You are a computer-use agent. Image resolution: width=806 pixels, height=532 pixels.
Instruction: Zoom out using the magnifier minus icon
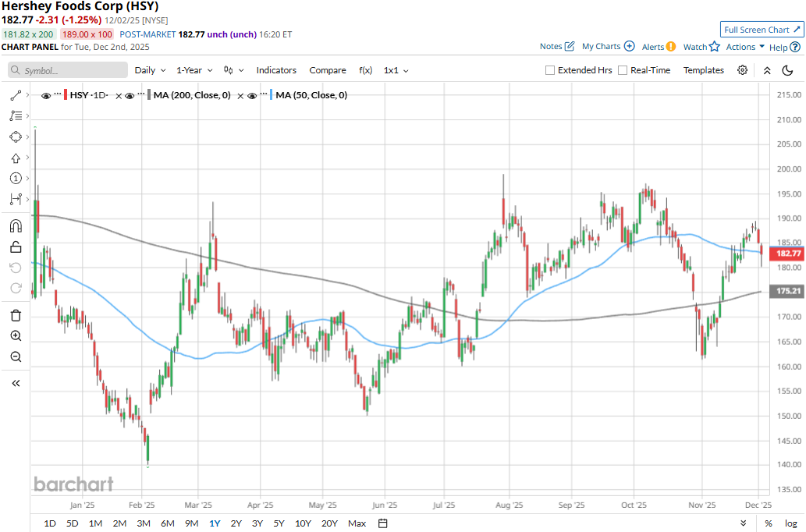[16, 356]
